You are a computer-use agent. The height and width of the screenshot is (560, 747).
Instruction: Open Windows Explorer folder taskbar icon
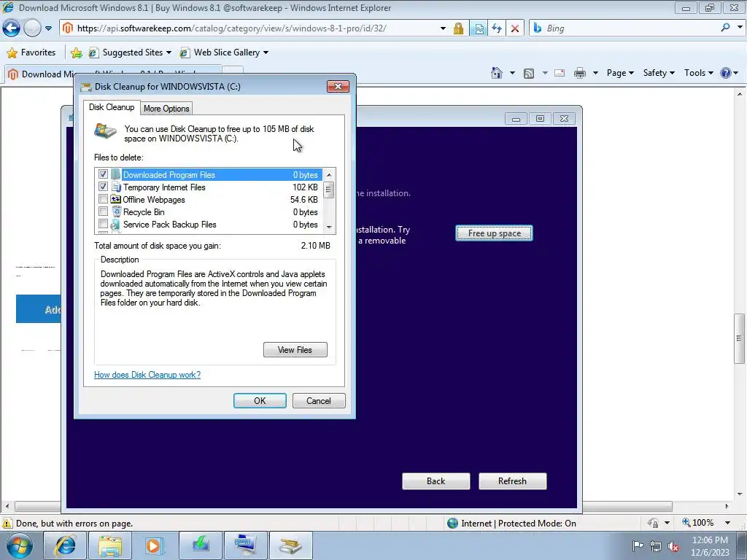[110, 545]
